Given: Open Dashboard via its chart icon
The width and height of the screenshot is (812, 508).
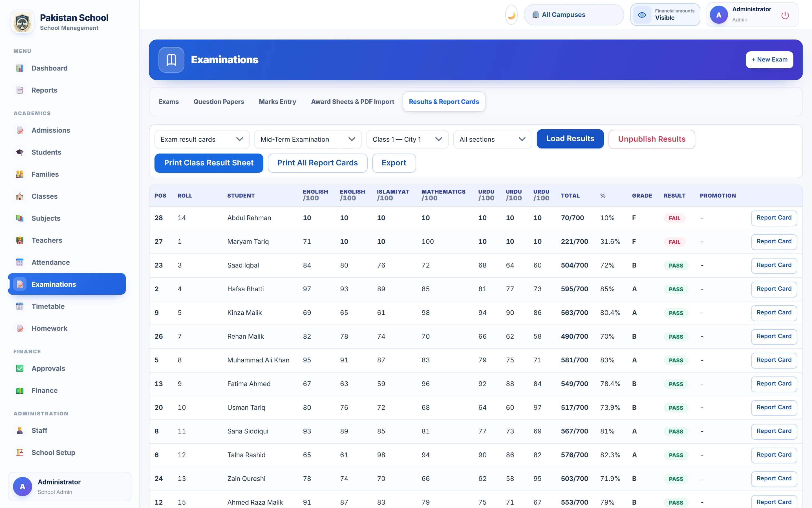Looking at the screenshot, I should click(20, 68).
